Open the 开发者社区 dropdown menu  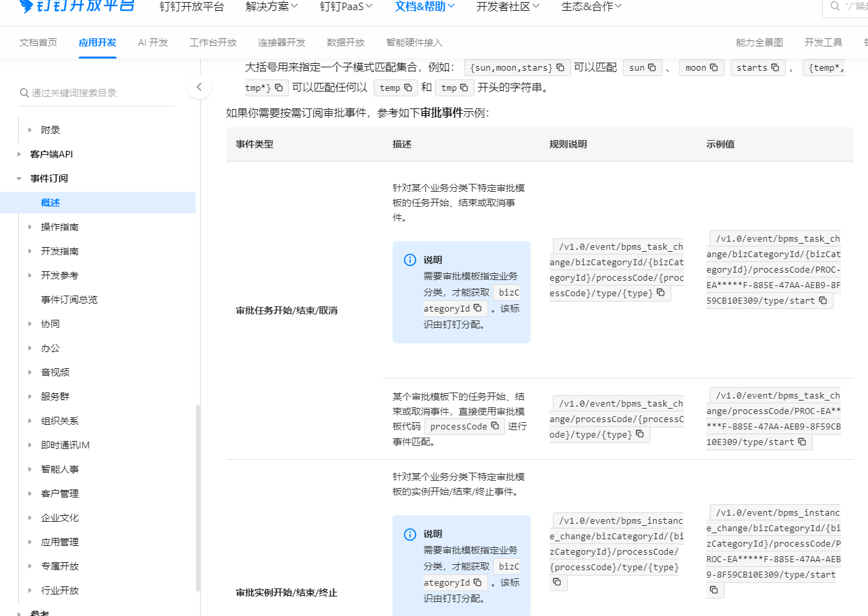(x=508, y=7)
